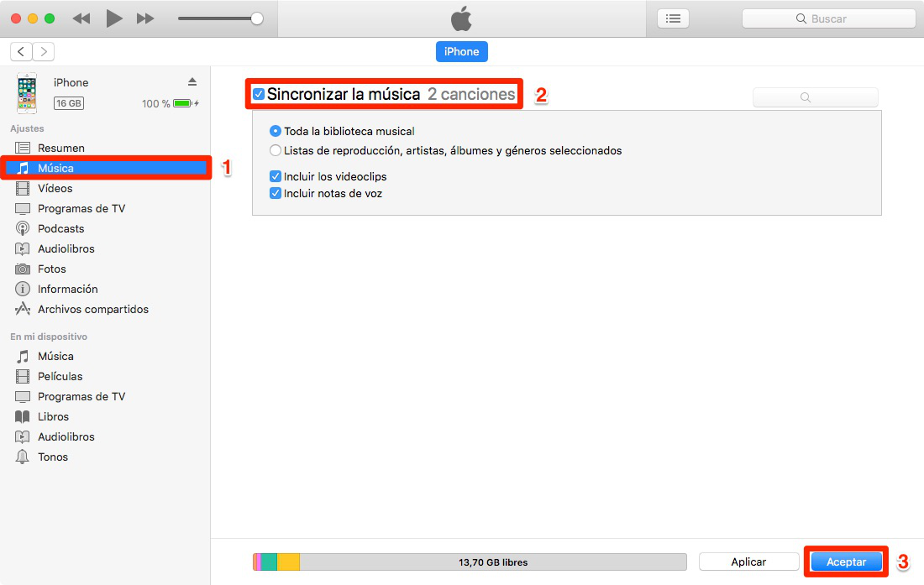This screenshot has width=924, height=585.
Task: Click the Buscar search field
Action: (828, 18)
